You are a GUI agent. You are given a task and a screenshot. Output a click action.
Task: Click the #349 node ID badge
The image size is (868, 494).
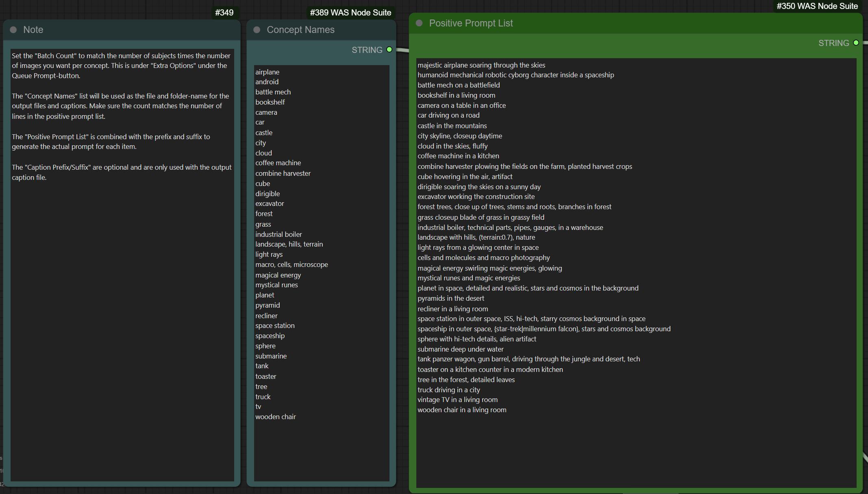pos(224,13)
